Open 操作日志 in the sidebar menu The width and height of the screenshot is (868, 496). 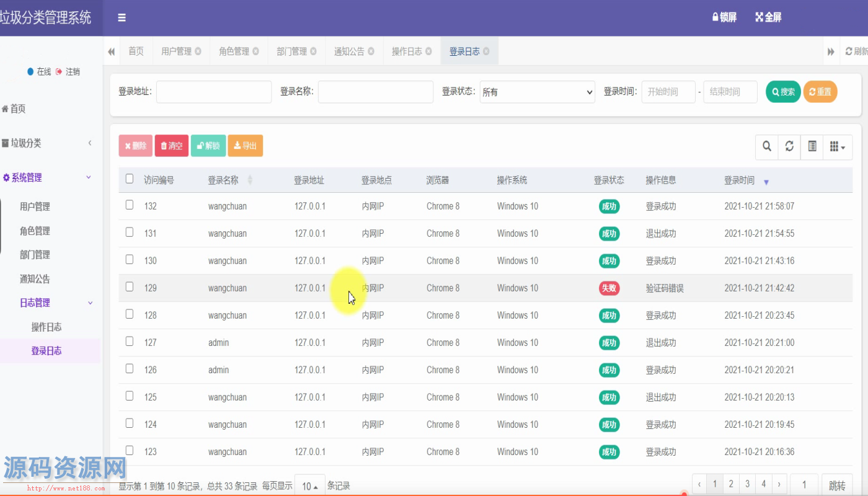tap(46, 327)
